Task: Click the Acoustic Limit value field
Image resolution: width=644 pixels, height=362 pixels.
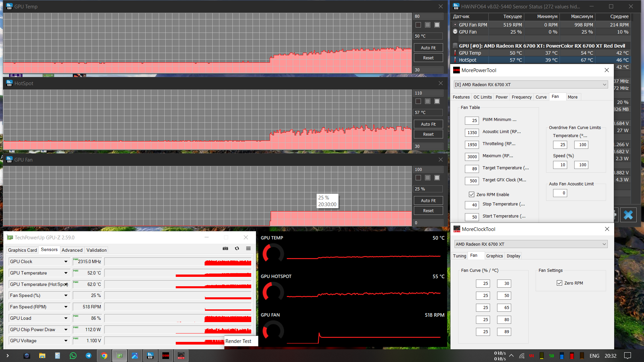Action: (472, 132)
